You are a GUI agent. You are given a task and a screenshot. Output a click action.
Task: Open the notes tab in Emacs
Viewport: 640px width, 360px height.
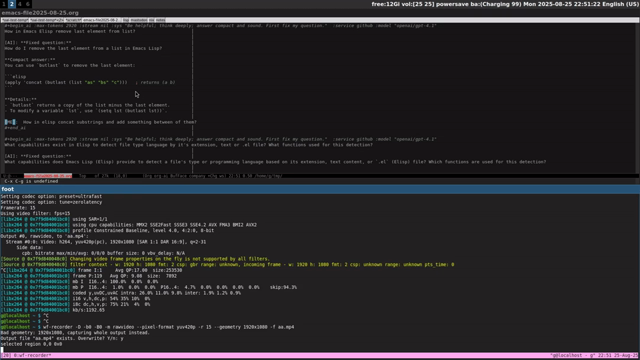point(161,20)
